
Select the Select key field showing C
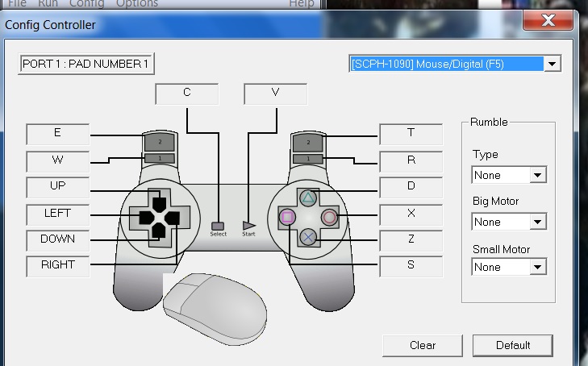pyautogui.click(x=187, y=94)
